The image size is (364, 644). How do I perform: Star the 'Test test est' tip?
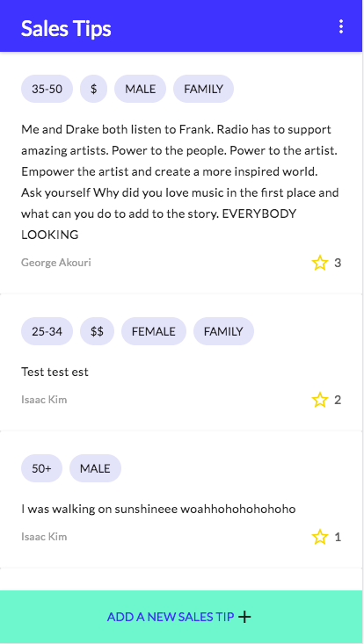pyautogui.click(x=320, y=400)
